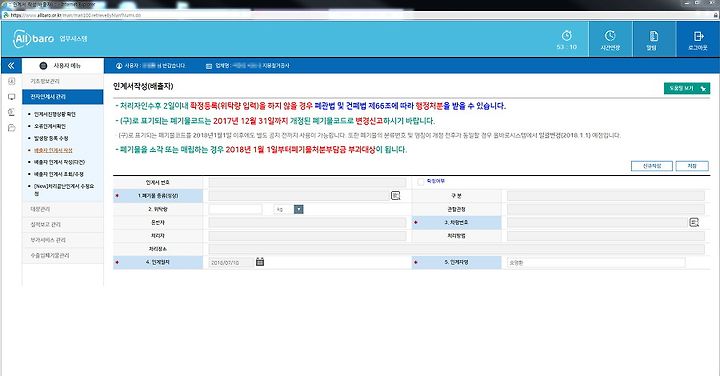Click the monitor icon in left strip

11,97
